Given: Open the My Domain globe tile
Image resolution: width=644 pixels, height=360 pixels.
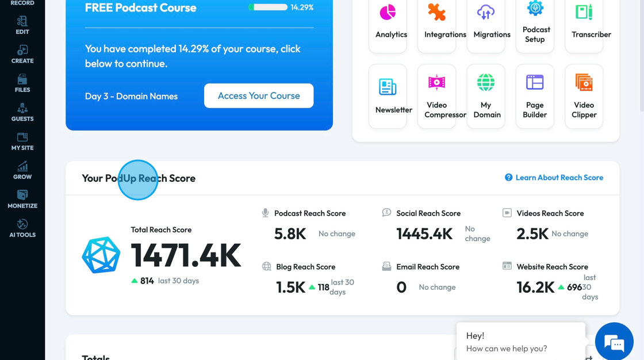Looking at the screenshot, I should pos(486,96).
